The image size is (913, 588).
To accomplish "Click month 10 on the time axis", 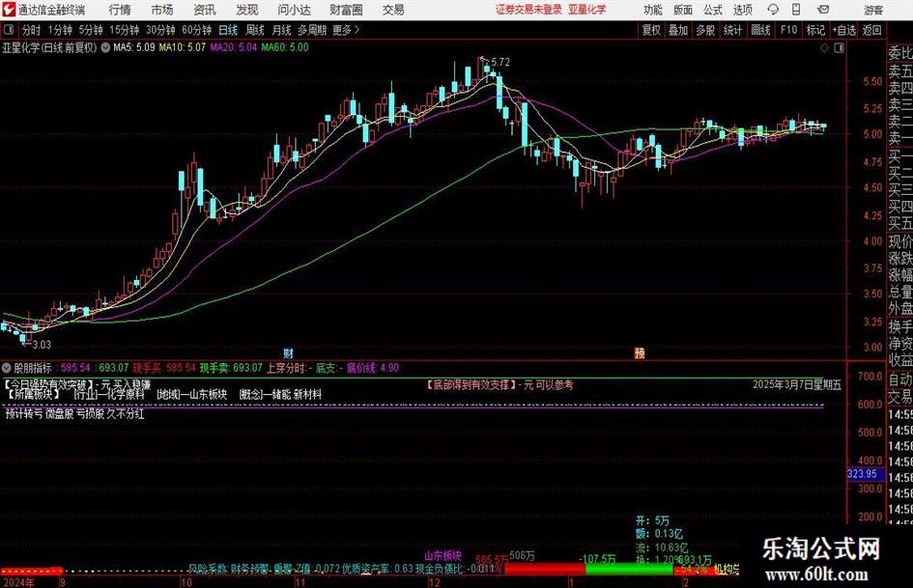I will 185,582.
